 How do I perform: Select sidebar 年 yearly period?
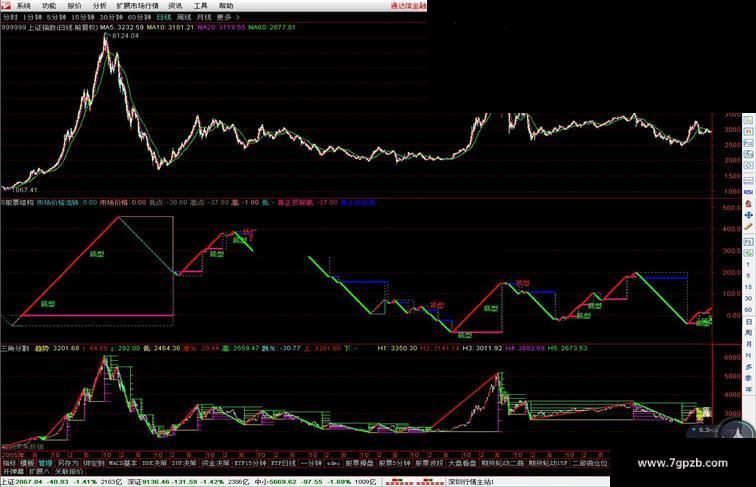(749, 389)
